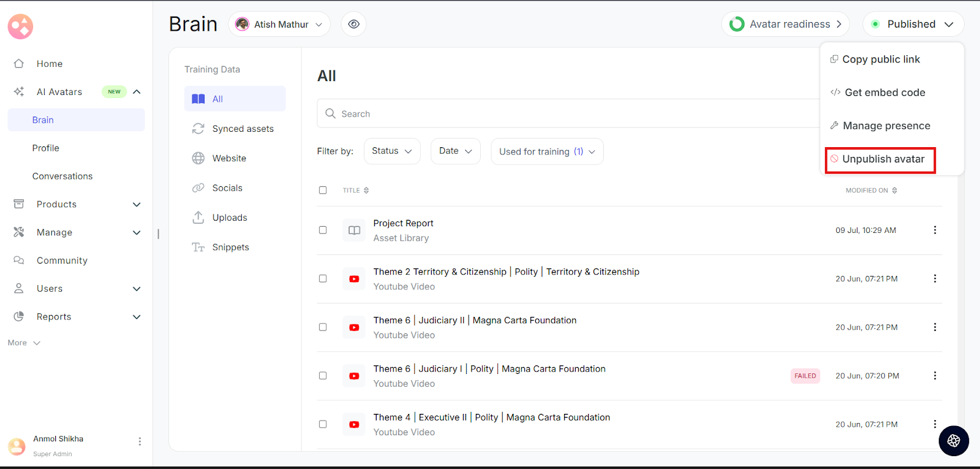Click the Synced assets sync icon
The width and height of the screenshot is (980, 469).
[x=198, y=129]
